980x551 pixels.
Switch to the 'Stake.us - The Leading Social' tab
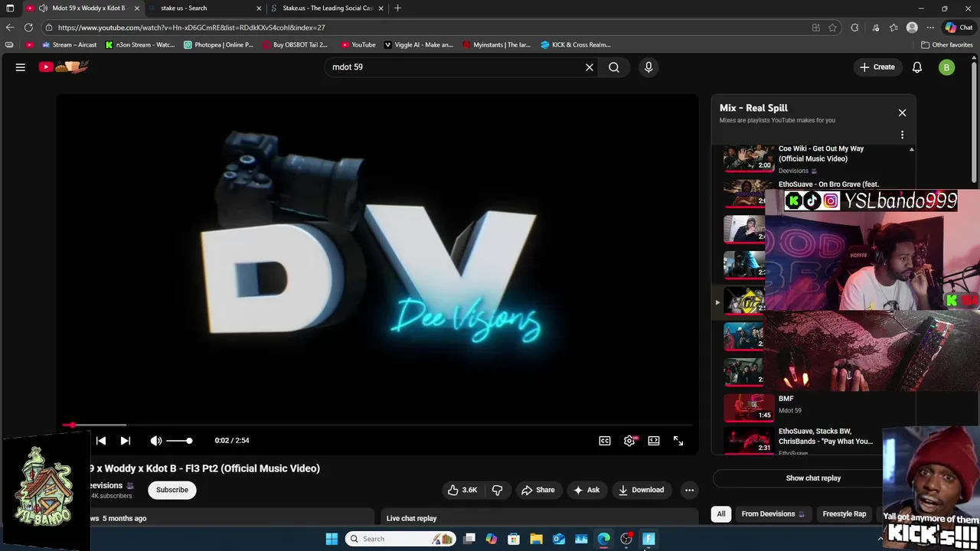click(x=328, y=8)
